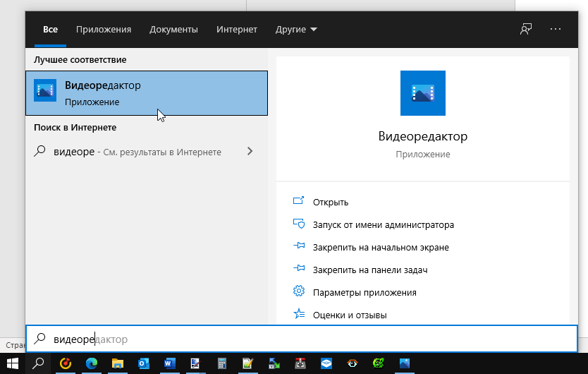Open the Windows Start button

(x=13, y=363)
